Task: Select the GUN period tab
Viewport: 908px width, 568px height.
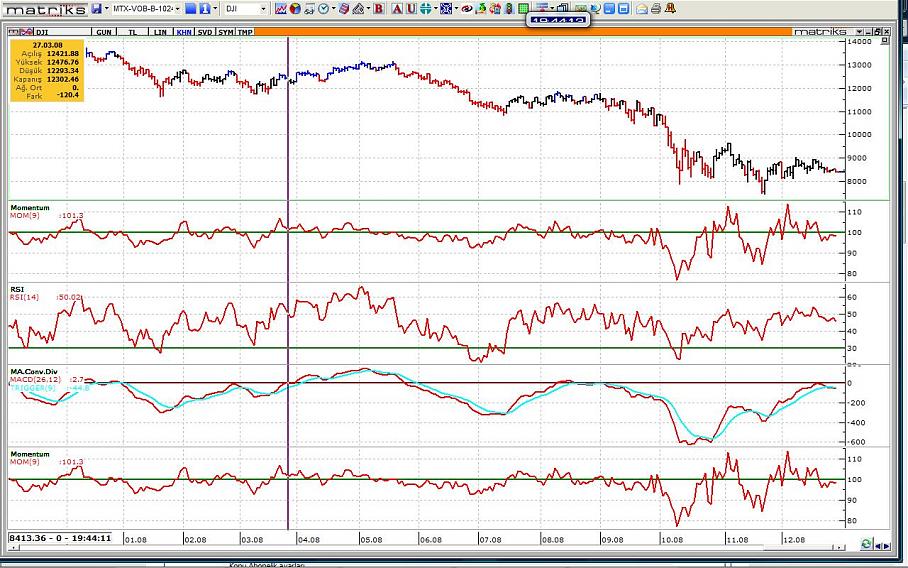Action: (103, 32)
